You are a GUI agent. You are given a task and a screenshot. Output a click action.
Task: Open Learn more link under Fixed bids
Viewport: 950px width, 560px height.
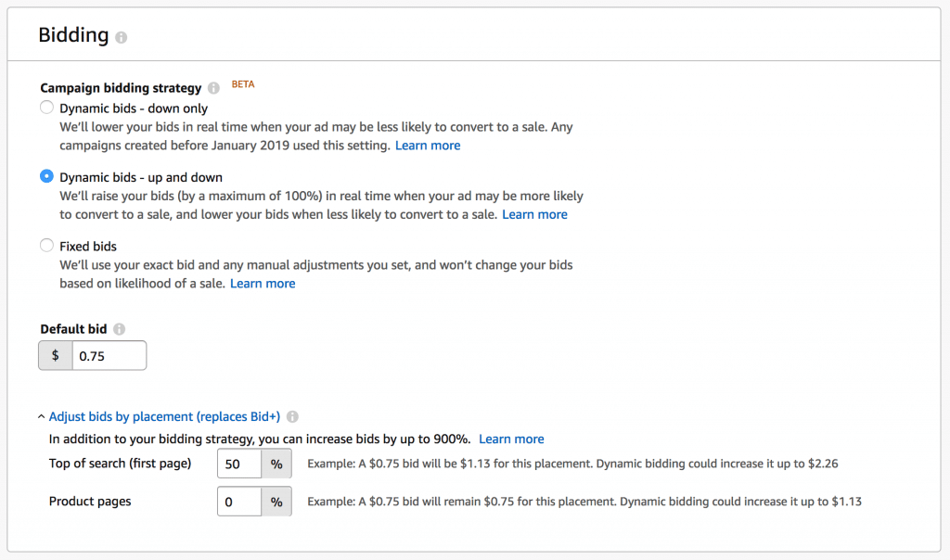(x=263, y=284)
